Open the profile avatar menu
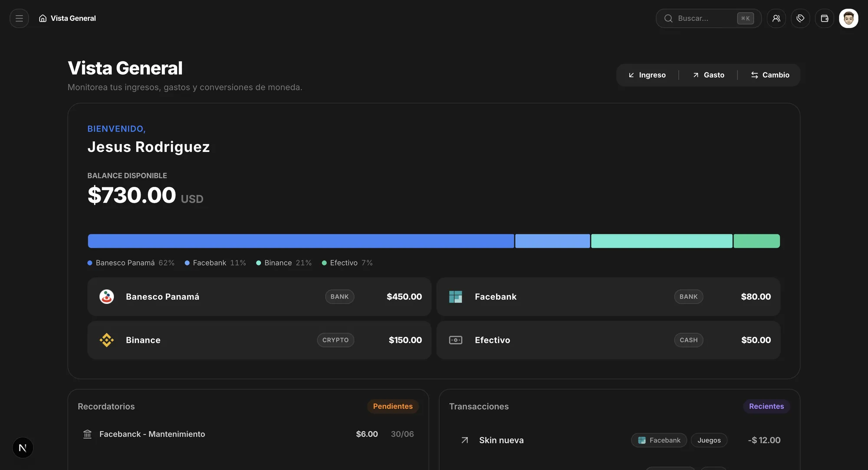 [848, 18]
